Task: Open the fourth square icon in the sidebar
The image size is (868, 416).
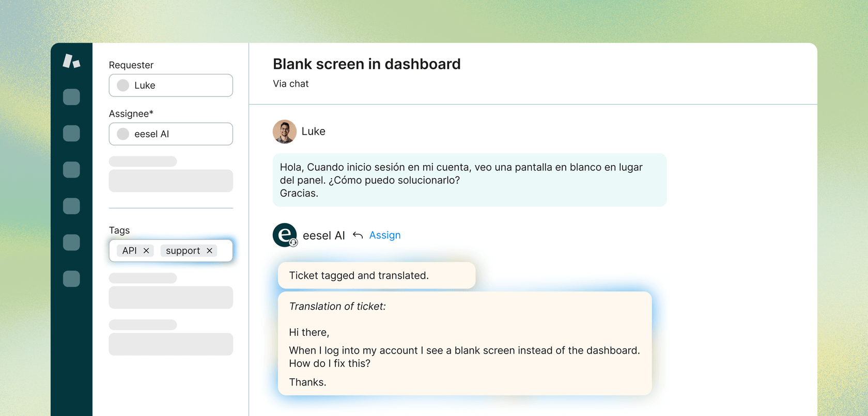Action: click(x=71, y=206)
